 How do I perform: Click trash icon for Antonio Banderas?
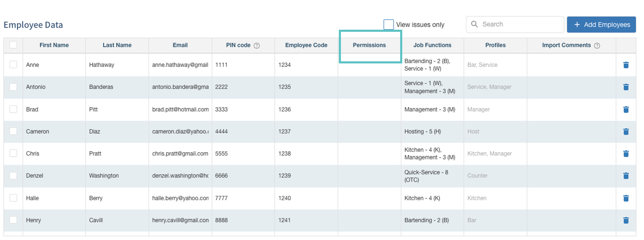pyautogui.click(x=626, y=87)
